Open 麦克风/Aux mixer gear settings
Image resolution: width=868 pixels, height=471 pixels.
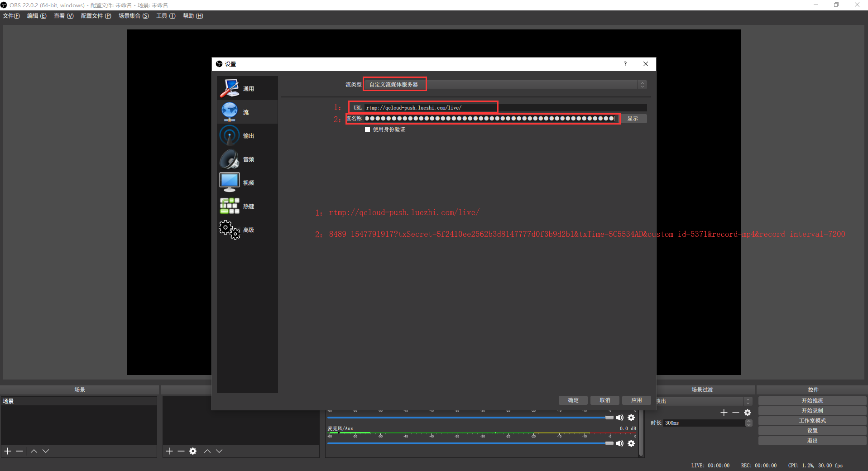tap(631, 443)
